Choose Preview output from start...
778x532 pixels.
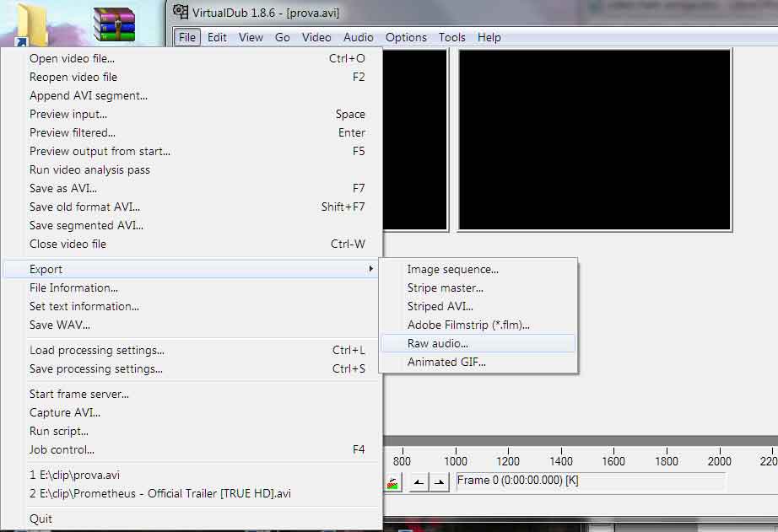(191, 151)
